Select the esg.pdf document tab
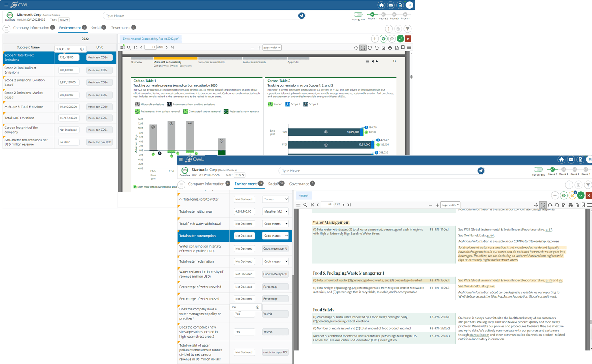The height and width of the screenshot is (364, 592). pyautogui.click(x=304, y=195)
